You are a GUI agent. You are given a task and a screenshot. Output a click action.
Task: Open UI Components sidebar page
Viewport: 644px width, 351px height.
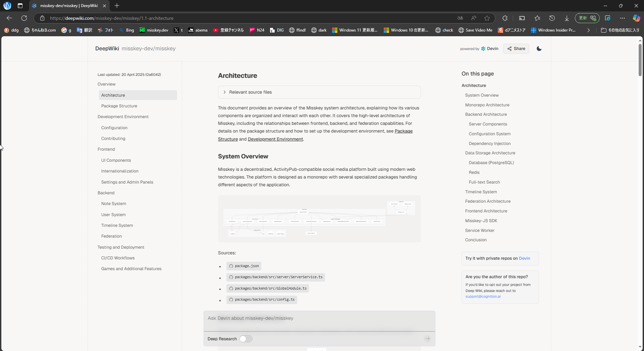[x=116, y=160]
